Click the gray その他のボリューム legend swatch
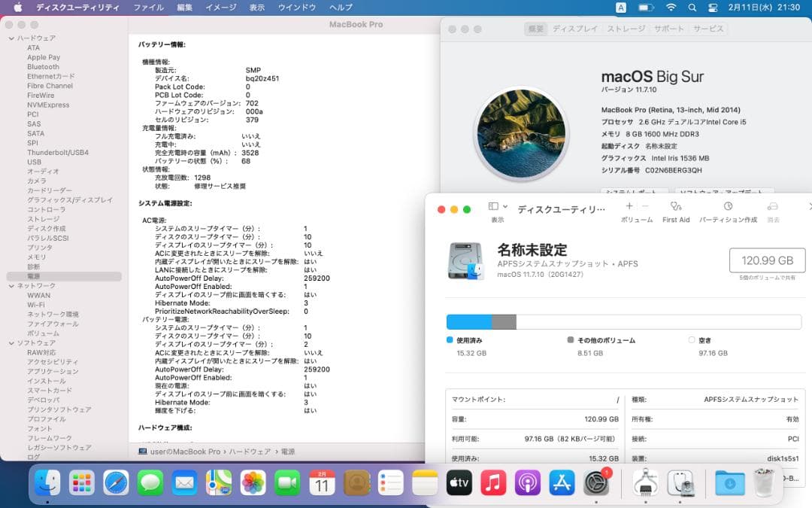 (570, 340)
